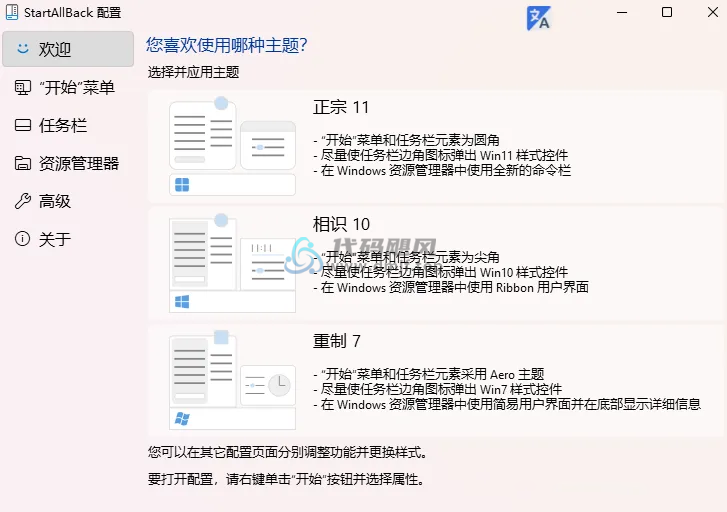The image size is (727, 512).
Task: Apply the 重制 7 theme title
Action: pyautogui.click(x=337, y=341)
